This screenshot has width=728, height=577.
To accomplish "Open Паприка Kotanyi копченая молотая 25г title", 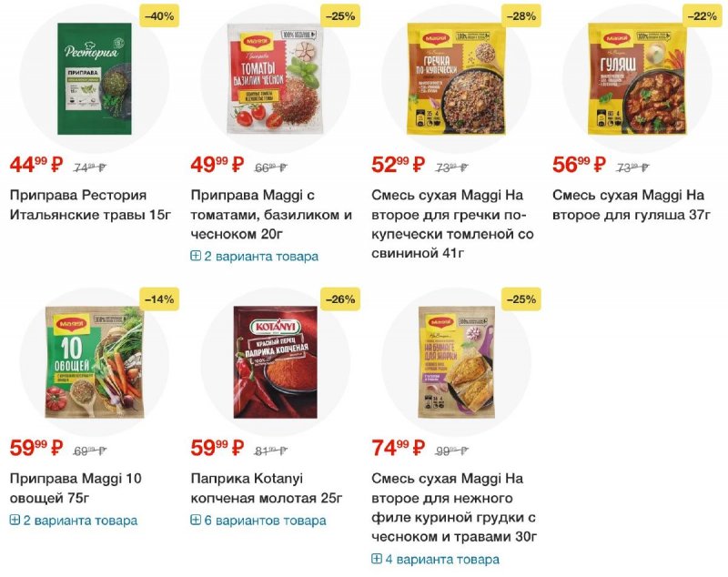I will (x=267, y=489).
